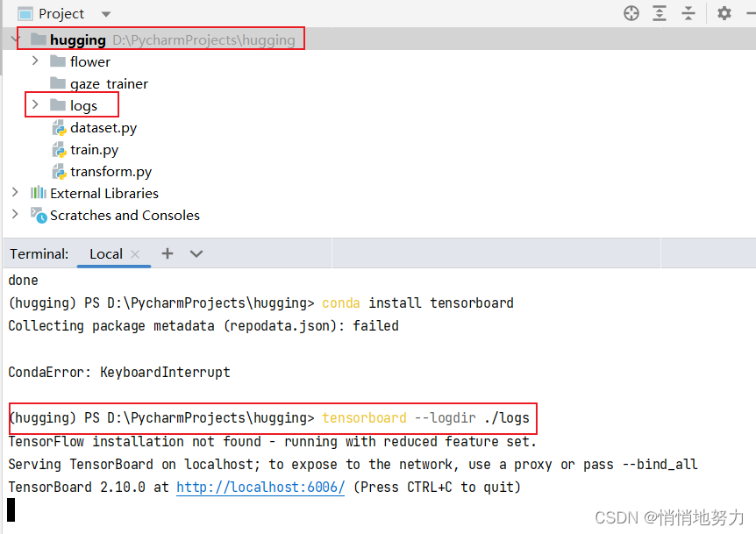Expand External Libraries node
The height and width of the screenshot is (534, 756).
[15, 192]
